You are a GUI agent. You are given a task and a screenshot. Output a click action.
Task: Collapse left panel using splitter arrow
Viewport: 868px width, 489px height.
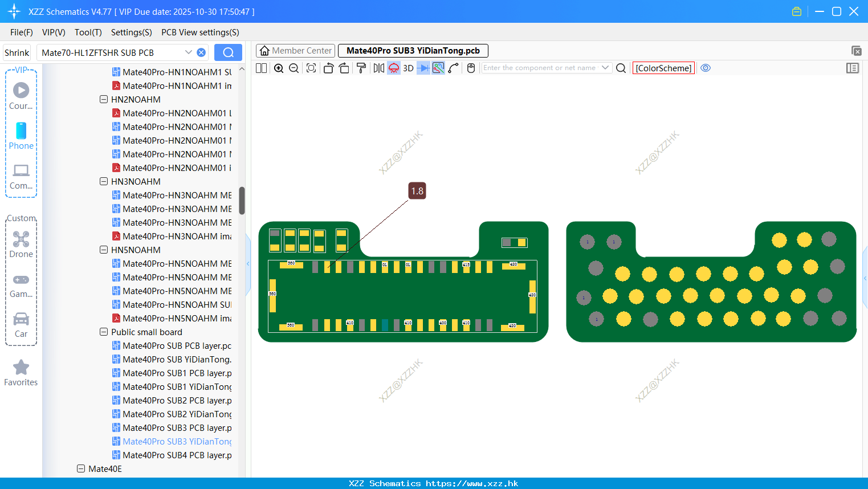pos(248,263)
